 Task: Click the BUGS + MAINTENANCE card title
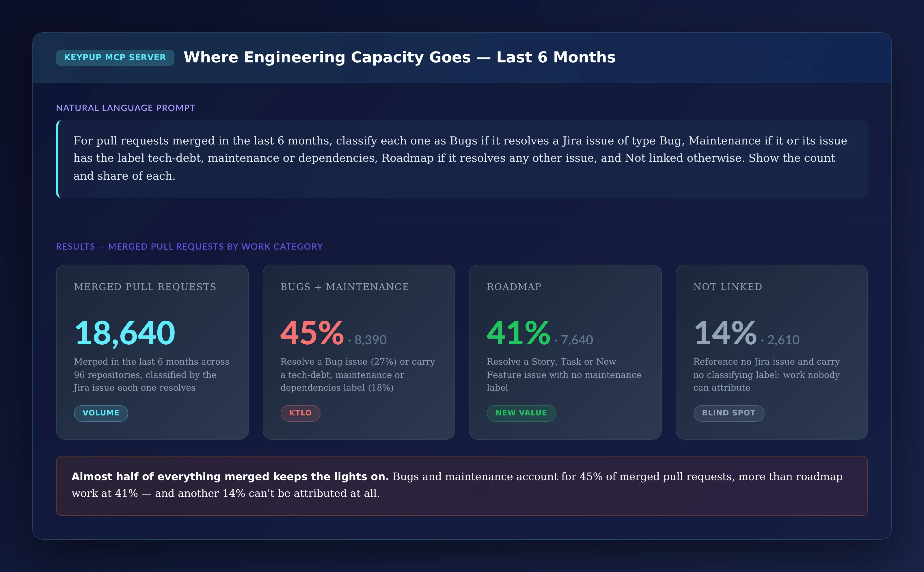point(344,287)
